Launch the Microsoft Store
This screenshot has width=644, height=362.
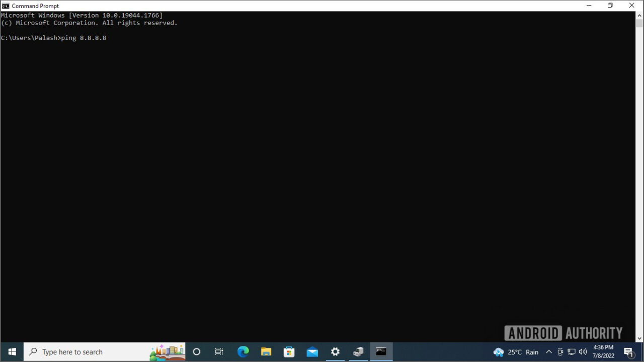pyautogui.click(x=289, y=351)
